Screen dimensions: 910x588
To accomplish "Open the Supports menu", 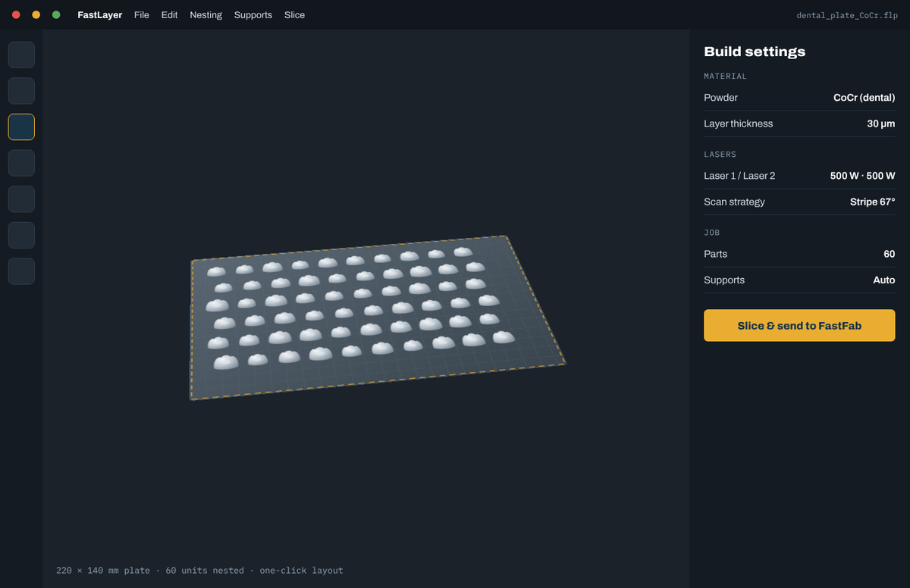I will point(253,15).
